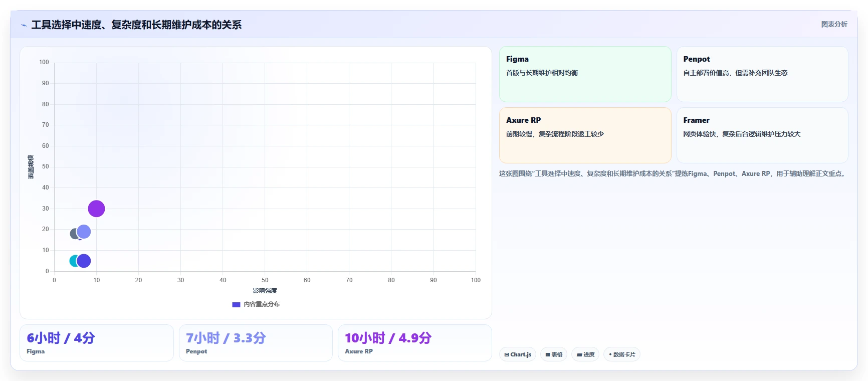Viewport: 868px width, 381px height.
Task: Click the text 网页体验快，复杂后台逻辑维护压力较大
Action: point(742,134)
